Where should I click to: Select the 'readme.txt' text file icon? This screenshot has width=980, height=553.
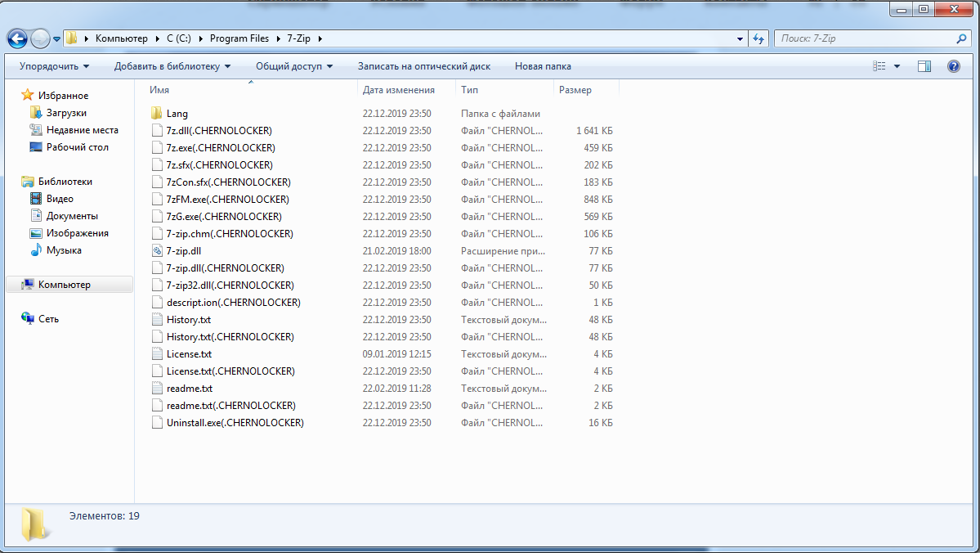[157, 389]
